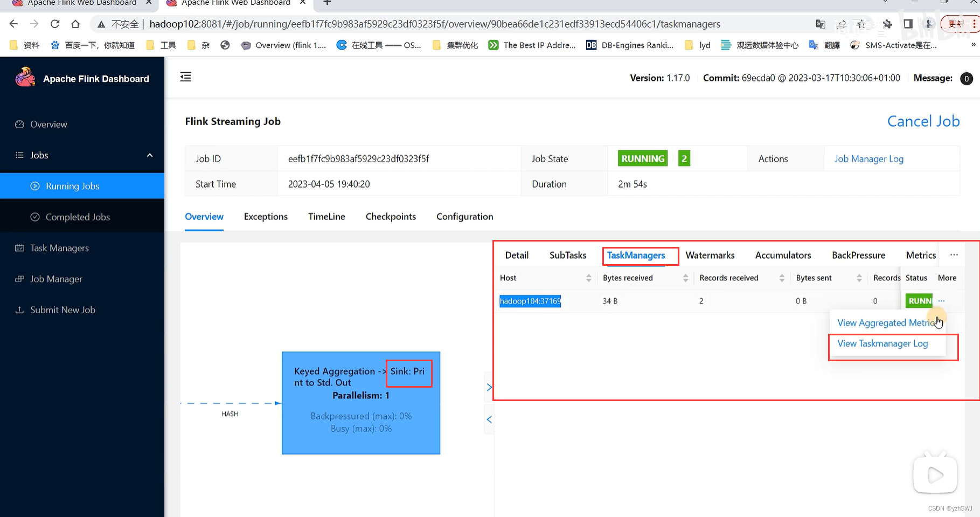Open Submit New Job in the sidebar
This screenshot has width=980, height=517.
(x=62, y=310)
